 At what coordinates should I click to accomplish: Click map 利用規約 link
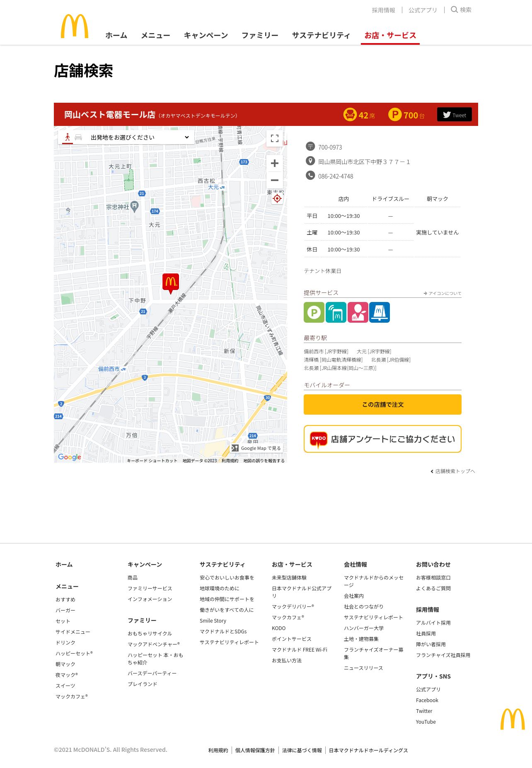230,461
